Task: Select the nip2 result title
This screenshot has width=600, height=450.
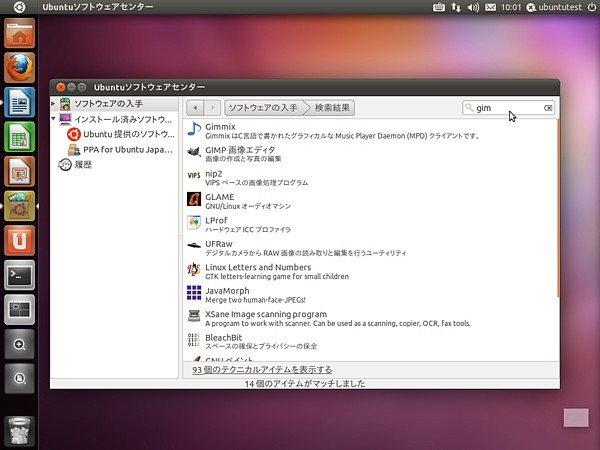Action: pos(214,174)
